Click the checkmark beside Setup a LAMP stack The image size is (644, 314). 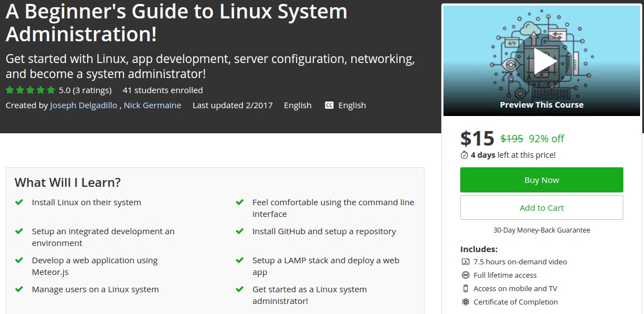(x=240, y=260)
